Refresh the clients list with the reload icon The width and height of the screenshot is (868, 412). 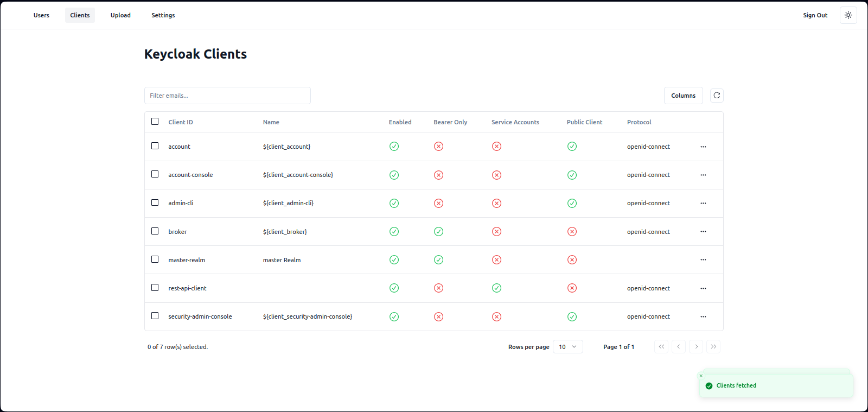717,96
